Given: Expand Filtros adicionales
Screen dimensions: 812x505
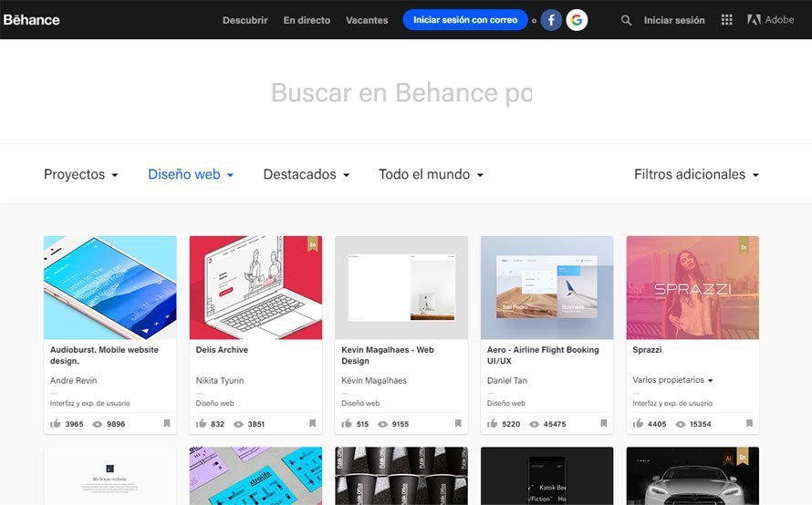Looking at the screenshot, I should (x=696, y=174).
